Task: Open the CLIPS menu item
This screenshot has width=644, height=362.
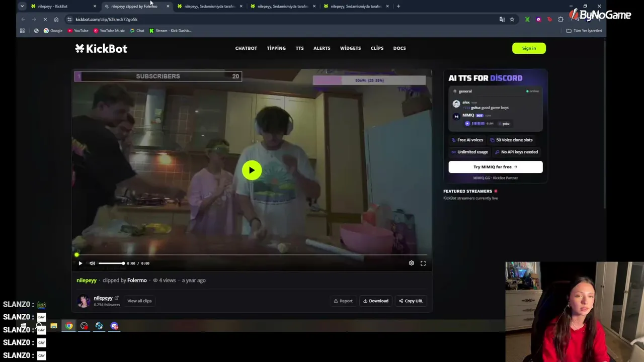Action: (x=377, y=48)
